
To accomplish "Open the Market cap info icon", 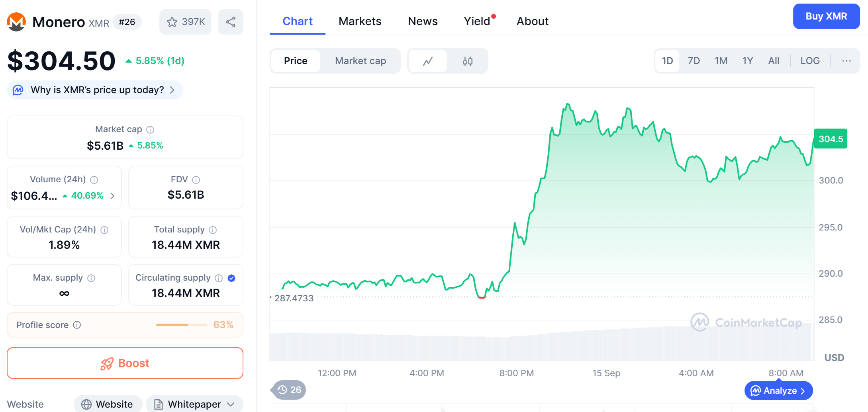I will point(150,130).
